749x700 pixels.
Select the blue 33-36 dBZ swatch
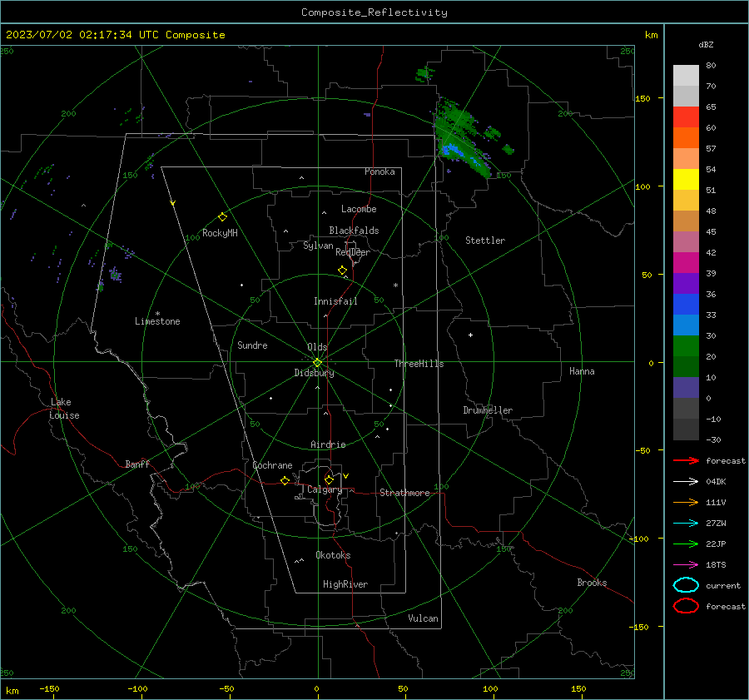coord(686,305)
